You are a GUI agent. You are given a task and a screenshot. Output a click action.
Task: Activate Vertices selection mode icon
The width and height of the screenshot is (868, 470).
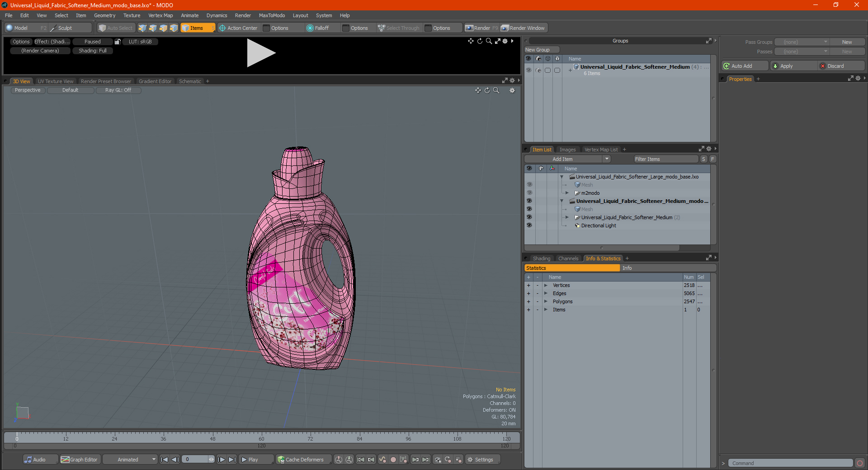tap(142, 28)
